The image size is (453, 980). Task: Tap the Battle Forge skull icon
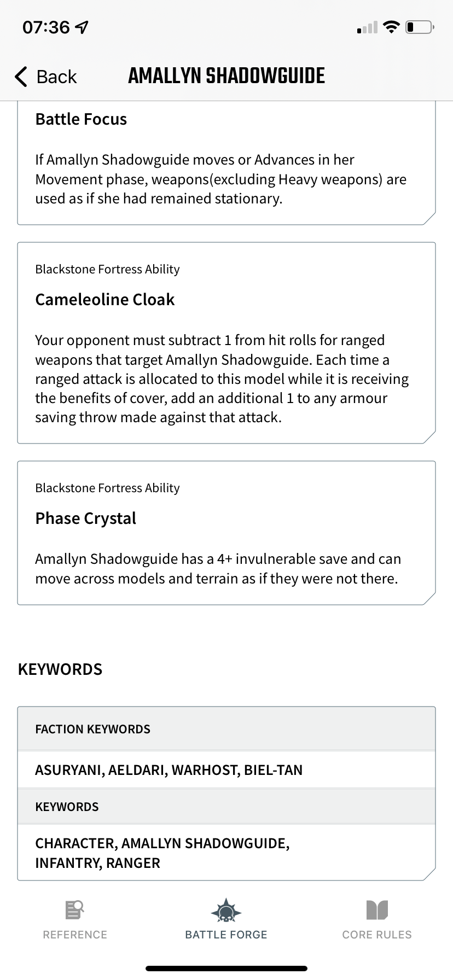click(226, 909)
